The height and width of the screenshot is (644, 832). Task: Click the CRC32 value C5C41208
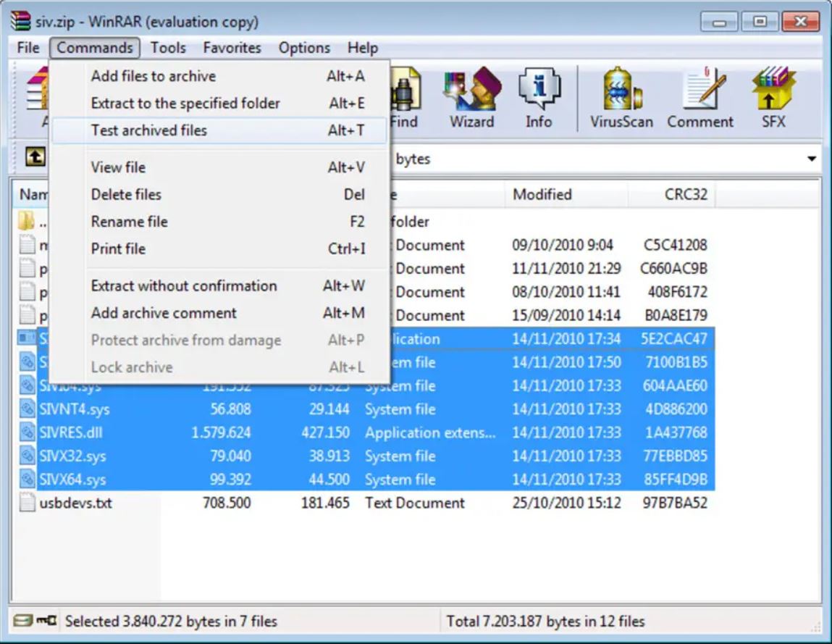click(675, 245)
